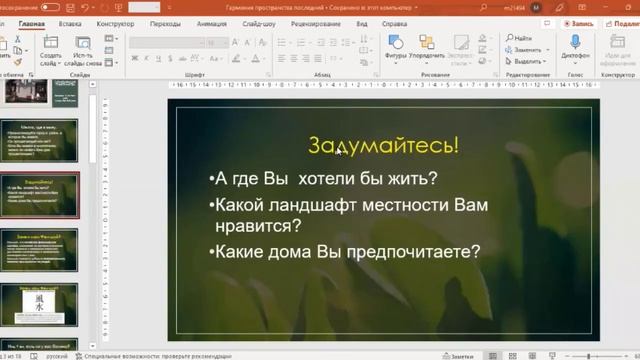Increase font size with large A icon

tap(235, 42)
